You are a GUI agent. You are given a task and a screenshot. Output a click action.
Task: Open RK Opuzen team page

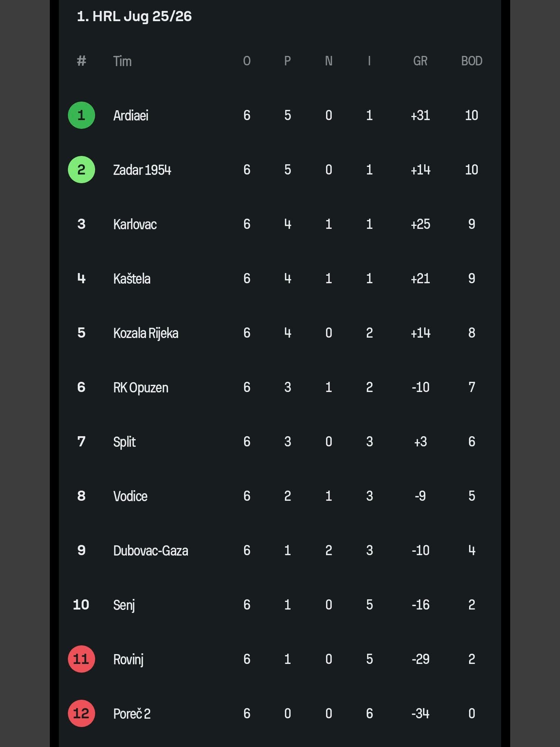click(x=141, y=387)
